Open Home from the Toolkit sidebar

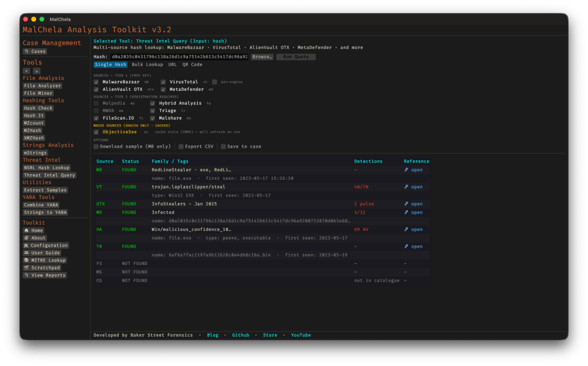coord(33,230)
